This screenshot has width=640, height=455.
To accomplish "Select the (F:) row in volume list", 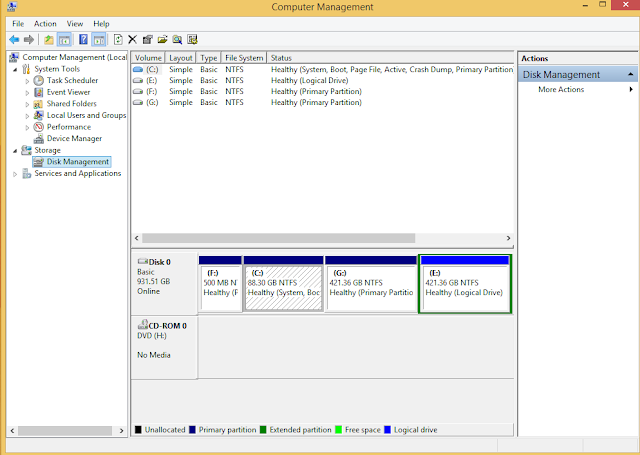I will click(322, 91).
